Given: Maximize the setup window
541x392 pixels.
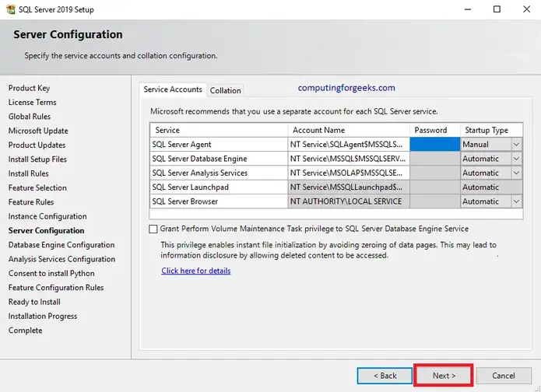Looking at the screenshot, I should [x=497, y=9].
